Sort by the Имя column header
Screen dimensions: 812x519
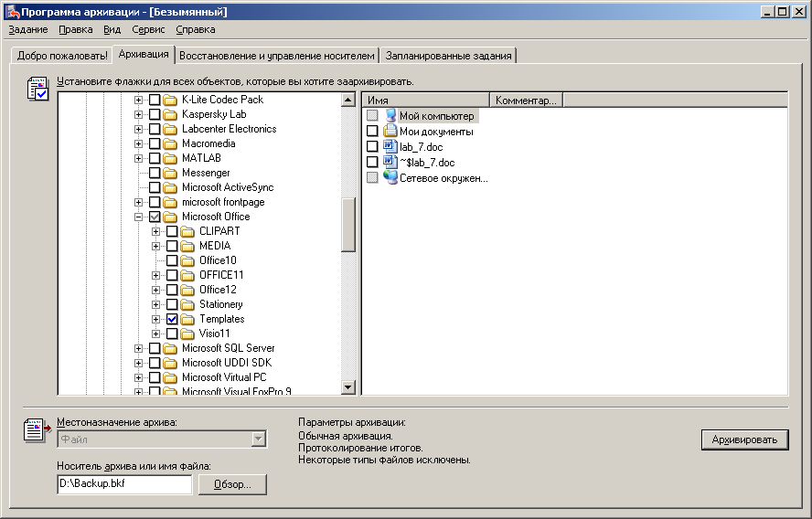(x=426, y=100)
